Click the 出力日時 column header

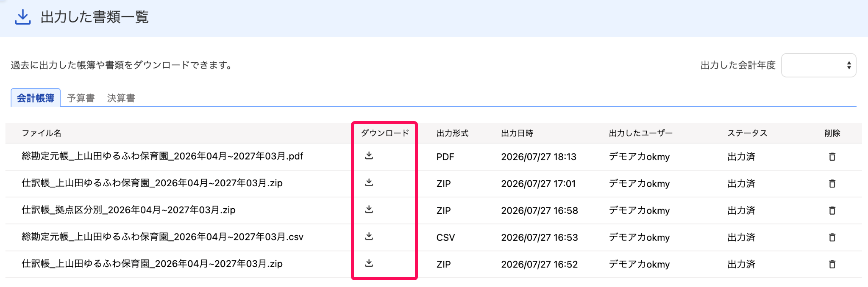click(517, 133)
